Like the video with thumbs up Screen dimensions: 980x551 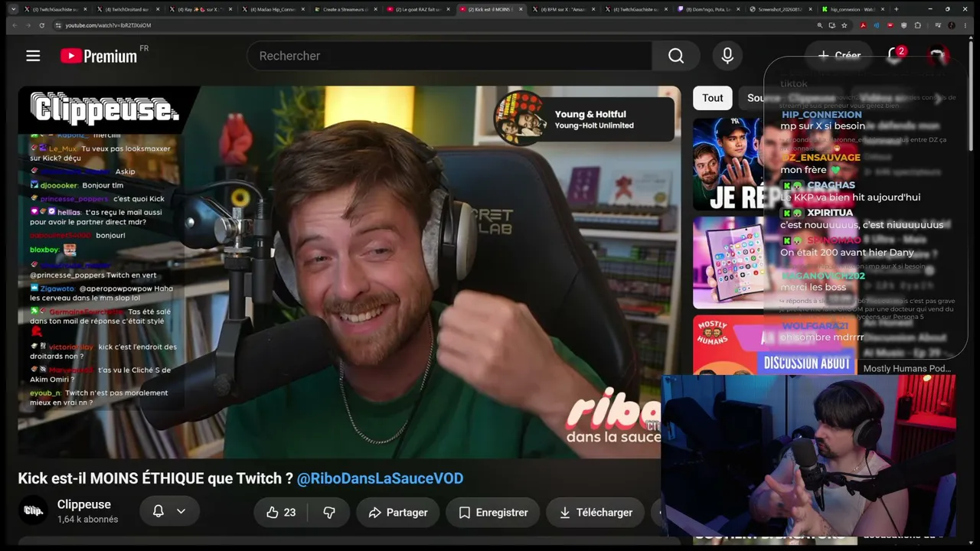click(280, 513)
